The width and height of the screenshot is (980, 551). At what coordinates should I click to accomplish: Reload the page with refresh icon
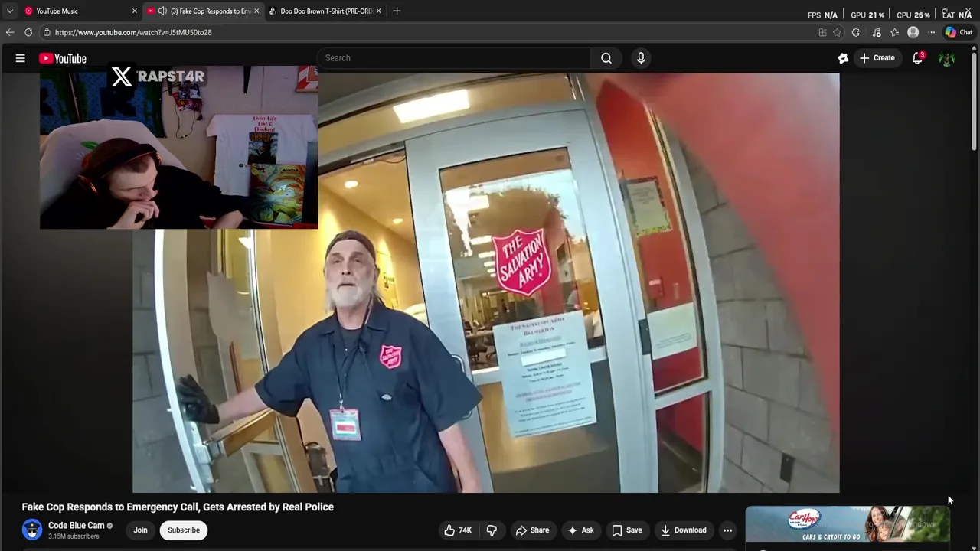click(28, 32)
